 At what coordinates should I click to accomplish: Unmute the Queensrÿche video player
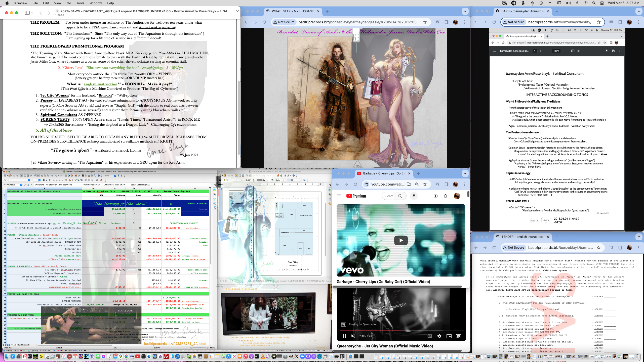(353, 336)
